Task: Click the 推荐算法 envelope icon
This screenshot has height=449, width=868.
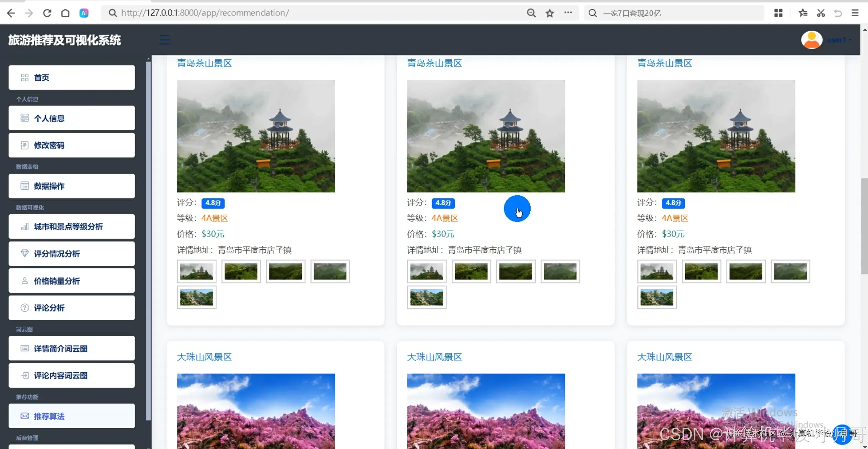Action: [24, 416]
